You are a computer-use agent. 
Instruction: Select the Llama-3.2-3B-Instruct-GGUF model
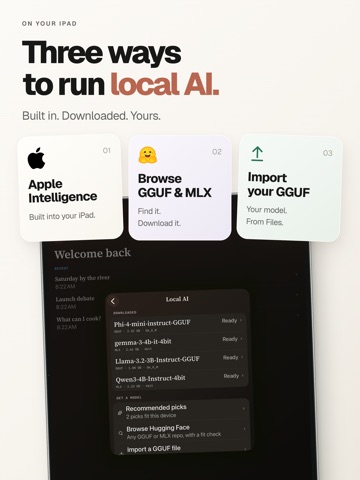click(x=180, y=363)
